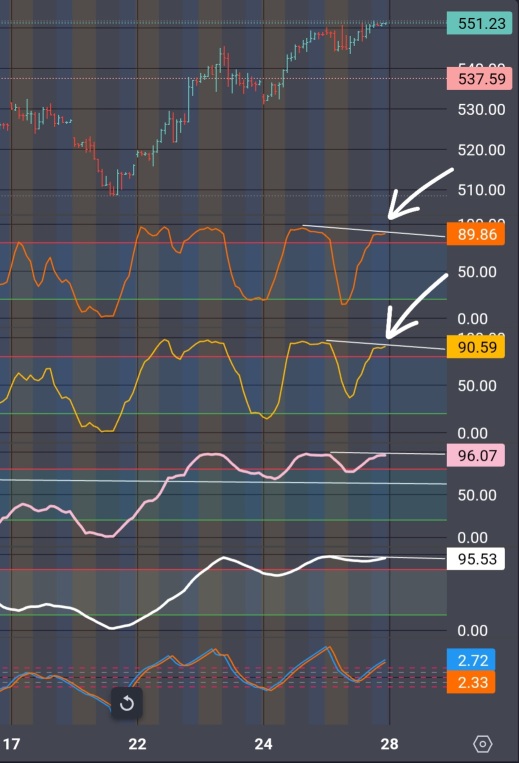Click the 90.59 yellow indicator value label
The height and width of the screenshot is (763, 519).
tap(475, 347)
